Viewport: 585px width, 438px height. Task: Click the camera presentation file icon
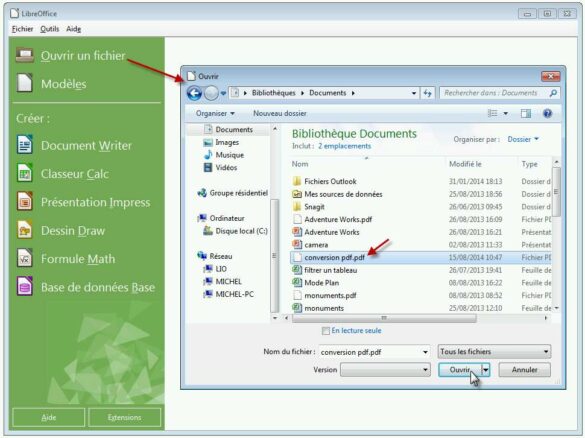coord(297,245)
